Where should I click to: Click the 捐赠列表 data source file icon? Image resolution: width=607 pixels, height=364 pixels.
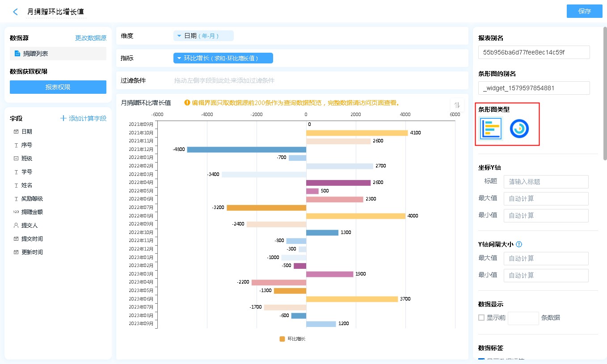click(17, 54)
